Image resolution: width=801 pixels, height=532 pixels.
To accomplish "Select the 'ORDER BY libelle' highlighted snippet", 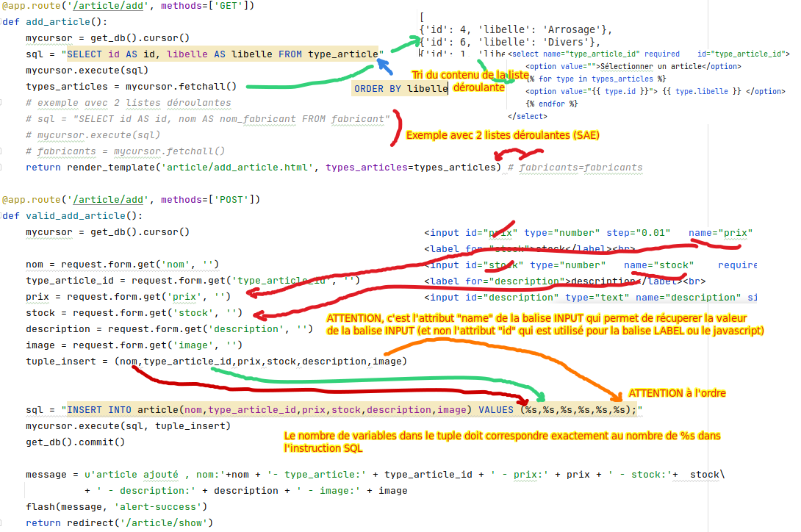I will click(x=400, y=88).
